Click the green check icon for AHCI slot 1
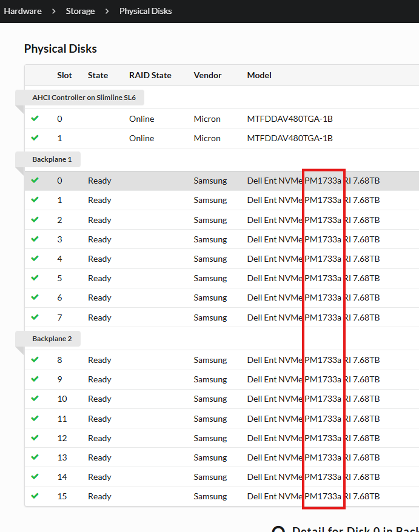The image size is (419, 532). [35, 138]
